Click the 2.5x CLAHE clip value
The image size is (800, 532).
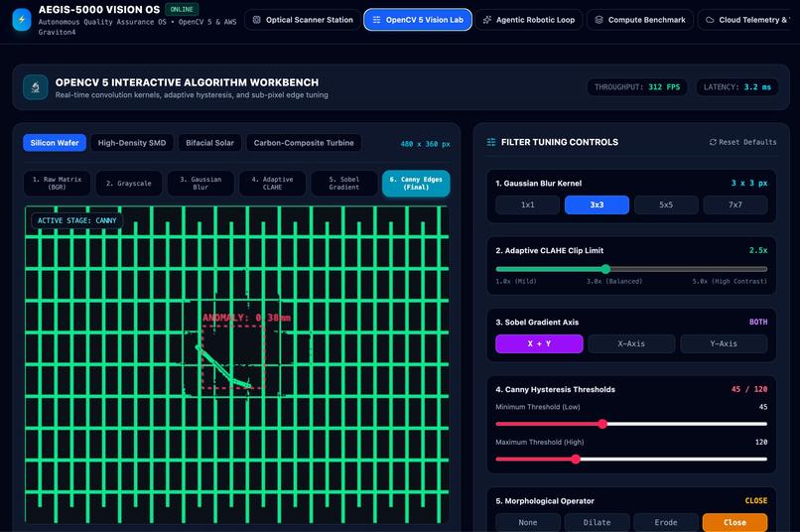tap(758, 250)
